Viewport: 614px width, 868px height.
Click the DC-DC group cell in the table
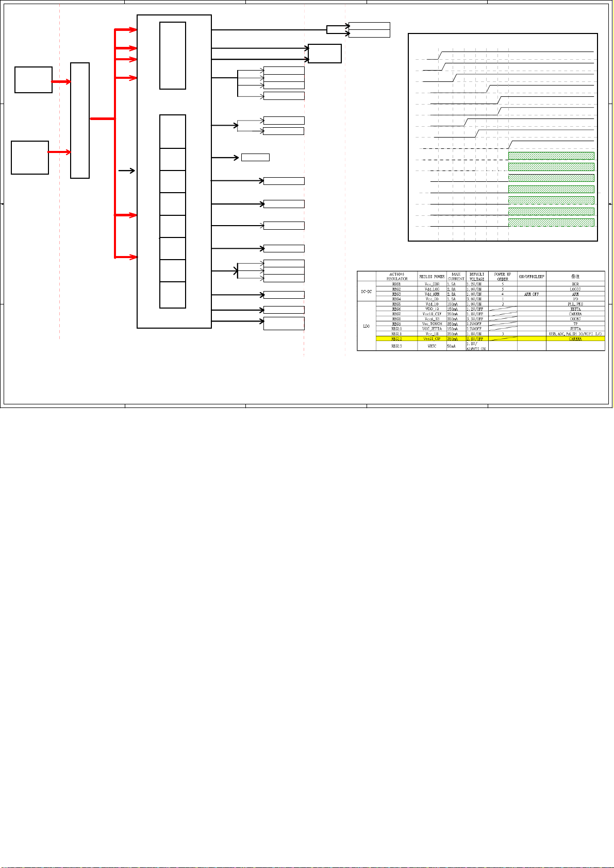(x=367, y=292)
